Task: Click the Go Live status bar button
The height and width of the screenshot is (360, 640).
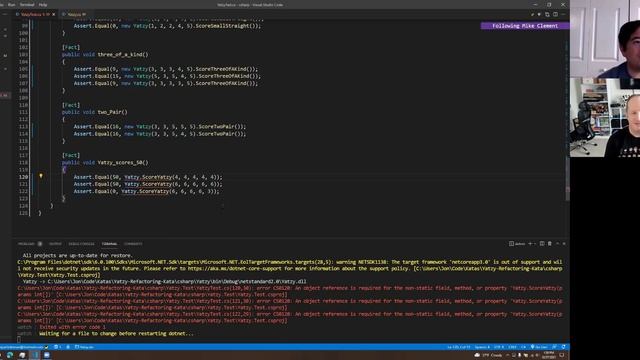Action: pyautogui.click(x=539, y=347)
